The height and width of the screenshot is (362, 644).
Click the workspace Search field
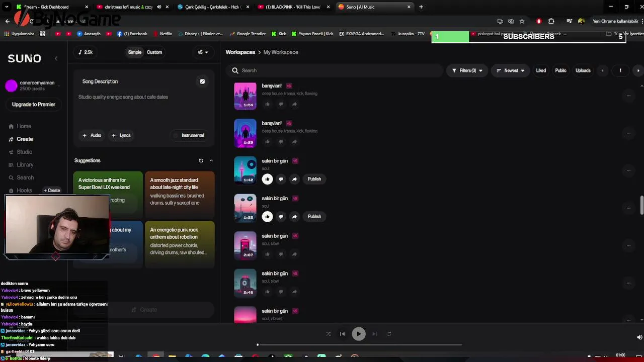point(335,71)
